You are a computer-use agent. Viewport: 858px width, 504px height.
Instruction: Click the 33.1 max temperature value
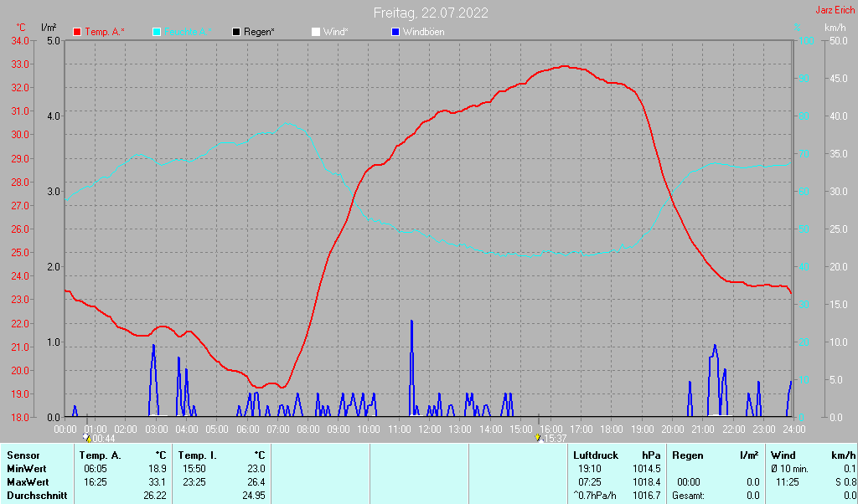tap(158, 481)
